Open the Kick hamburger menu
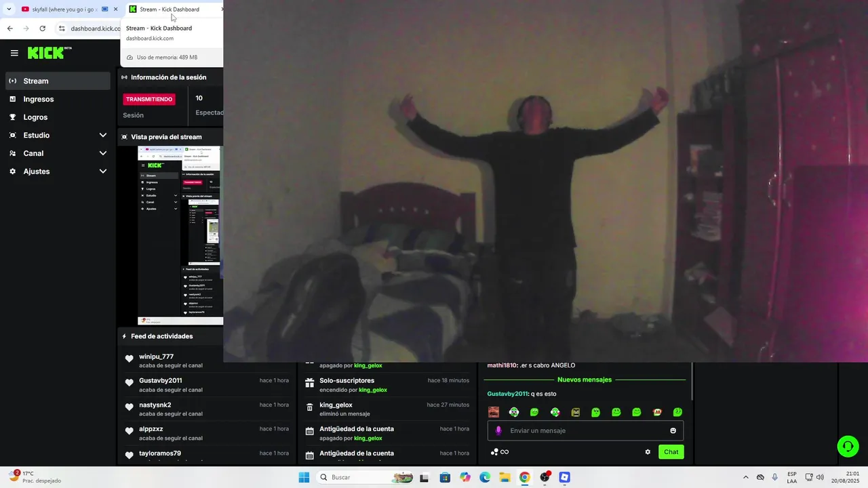Image resolution: width=868 pixels, height=488 pixels. click(x=14, y=53)
